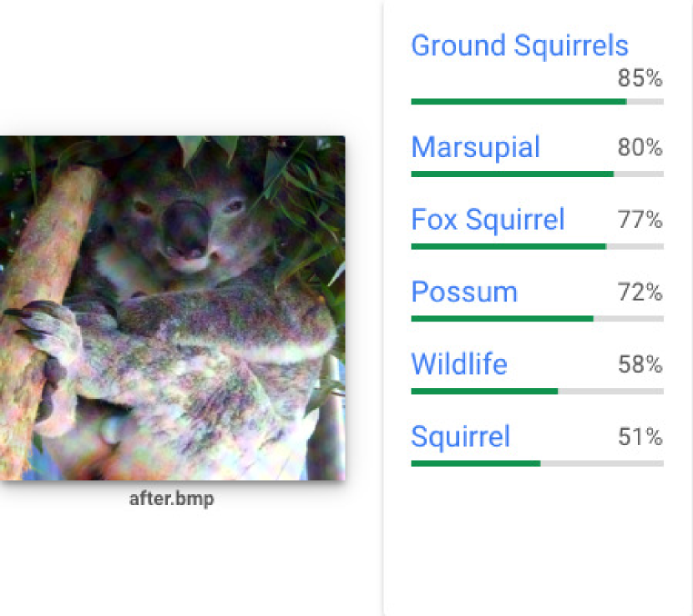Select the last Squirrel label at 51%
Screen dimensions: 693x616
click(x=460, y=437)
